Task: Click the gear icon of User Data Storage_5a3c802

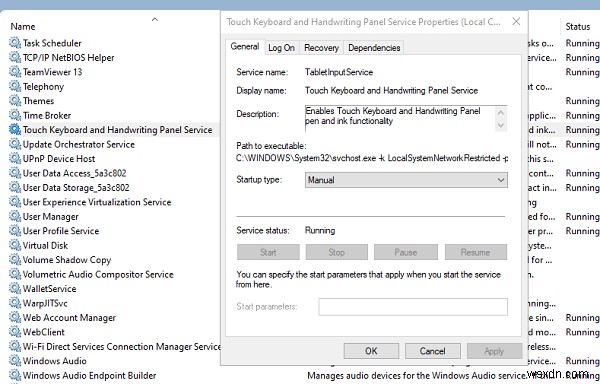Action: (x=15, y=187)
